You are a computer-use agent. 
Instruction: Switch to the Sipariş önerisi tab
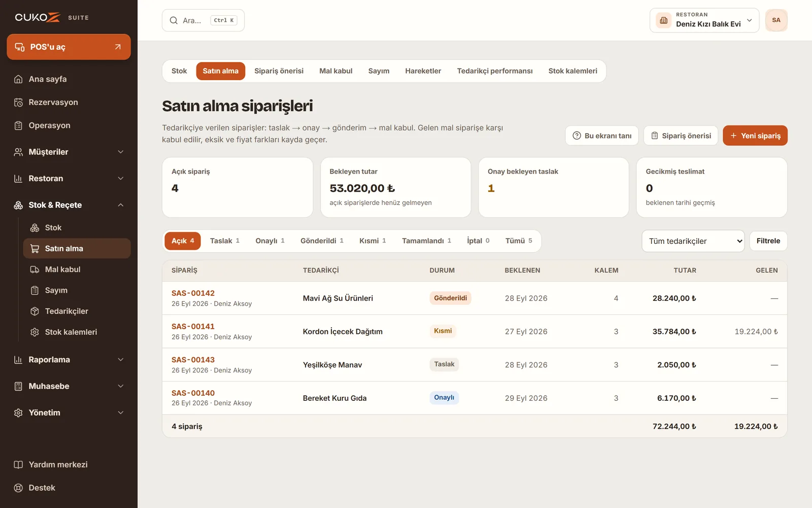279,71
